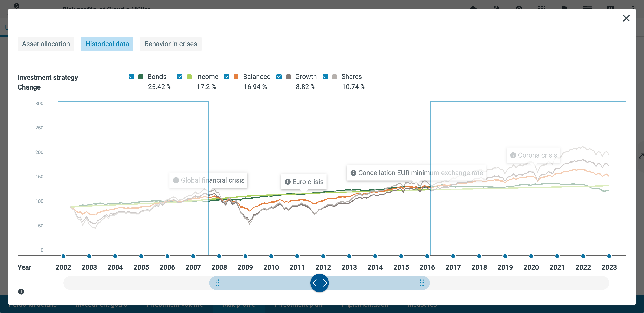This screenshot has height=313, width=644.
Task: Click the range slider center arrows knob
Action: point(319,283)
